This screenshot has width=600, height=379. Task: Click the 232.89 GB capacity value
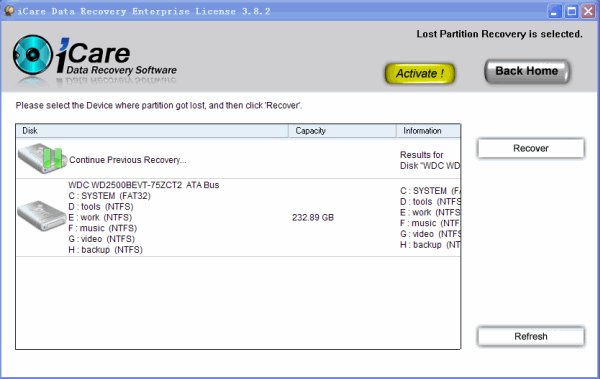(313, 217)
